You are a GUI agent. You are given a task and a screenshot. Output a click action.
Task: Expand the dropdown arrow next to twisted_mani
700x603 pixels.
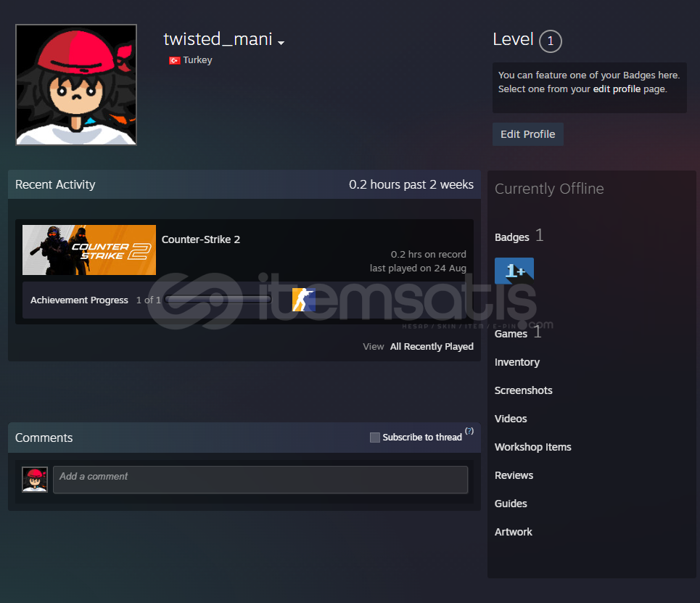click(x=281, y=43)
